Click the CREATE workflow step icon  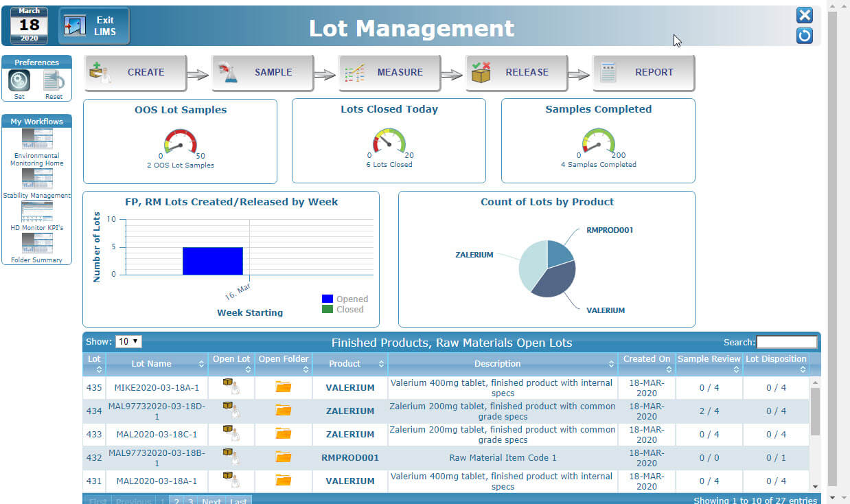coord(100,71)
